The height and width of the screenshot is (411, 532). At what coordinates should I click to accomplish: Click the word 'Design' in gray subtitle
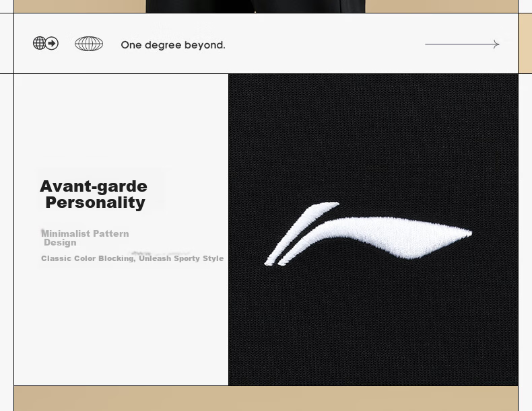pos(60,243)
